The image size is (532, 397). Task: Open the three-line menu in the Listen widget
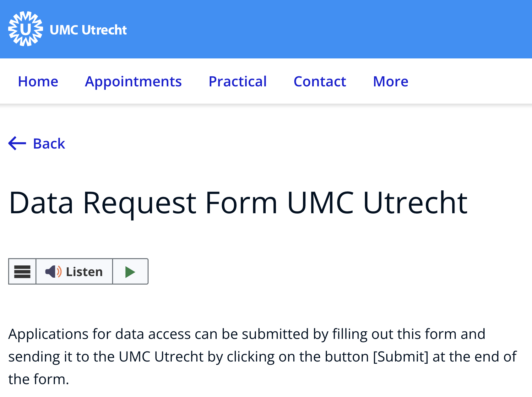tap(22, 271)
